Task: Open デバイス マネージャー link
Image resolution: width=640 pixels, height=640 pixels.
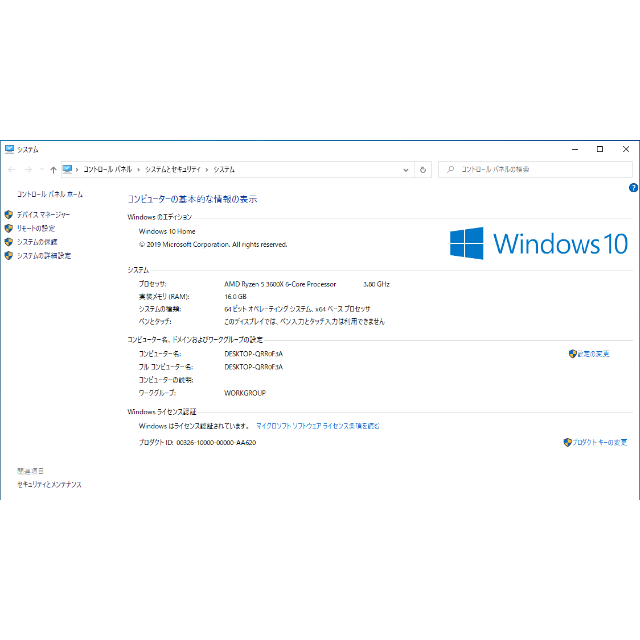Action: click(43, 215)
